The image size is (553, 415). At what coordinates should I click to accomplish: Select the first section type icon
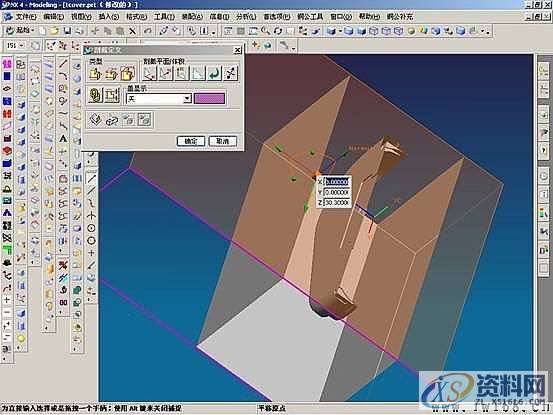click(95, 73)
